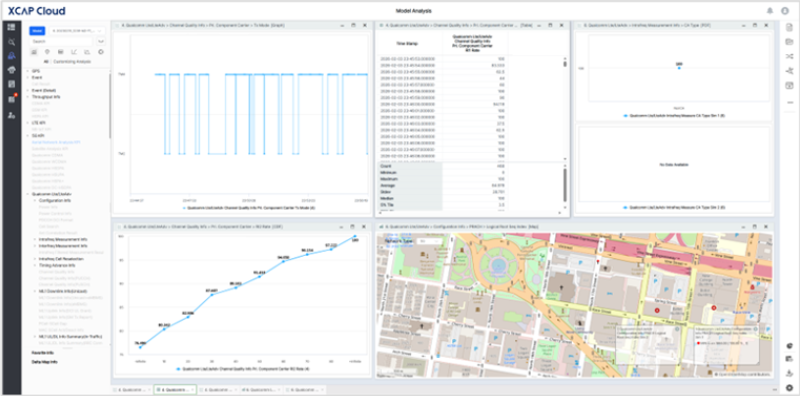The image size is (800, 396).
Task: Open the dashboard grid icon in dark sidebar
Action: coord(11,27)
